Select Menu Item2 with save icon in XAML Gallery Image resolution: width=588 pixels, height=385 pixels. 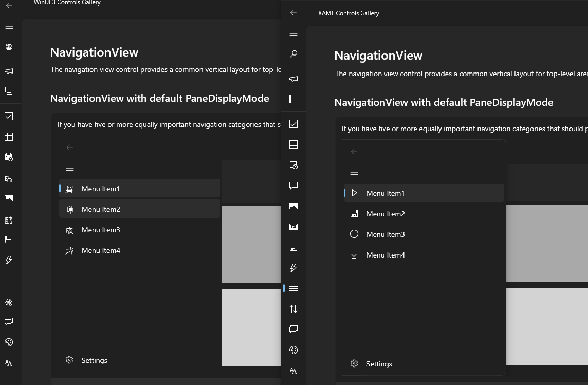pyautogui.click(x=424, y=214)
